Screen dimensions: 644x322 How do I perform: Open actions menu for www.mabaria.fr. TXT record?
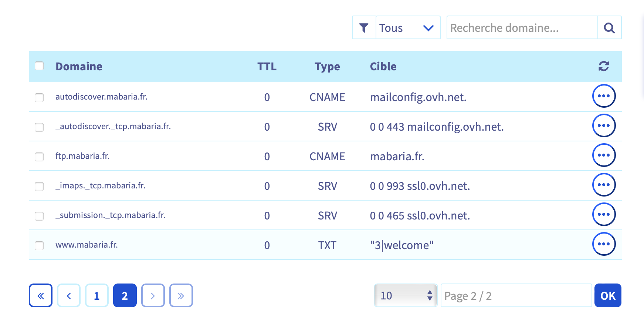603,244
